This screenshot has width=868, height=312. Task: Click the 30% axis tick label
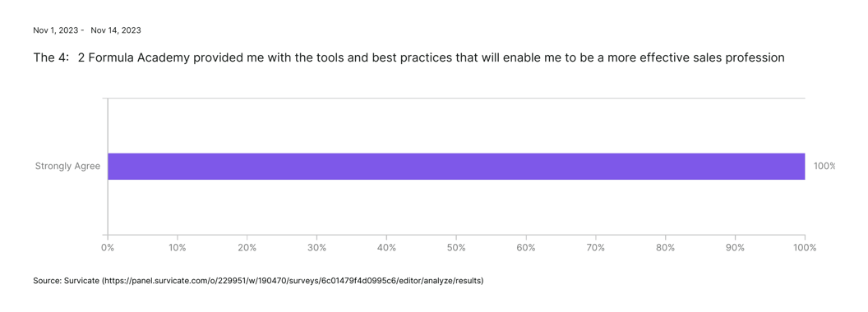coord(316,248)
